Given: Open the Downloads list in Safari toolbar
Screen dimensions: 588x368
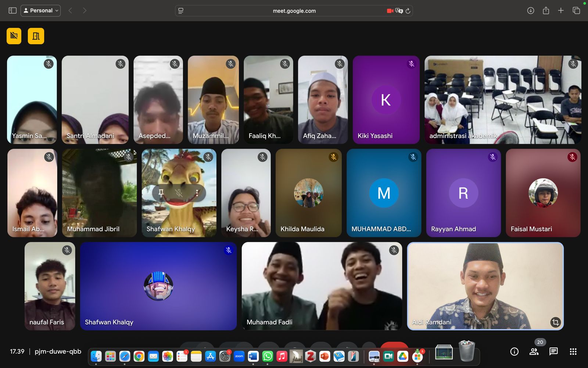Looking at the screenshot, I should coord(530,11).
